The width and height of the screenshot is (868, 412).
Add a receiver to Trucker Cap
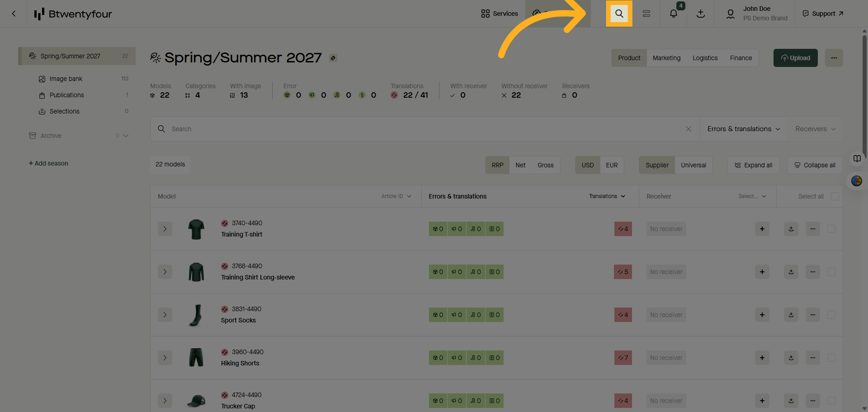[x=762, y=401]
